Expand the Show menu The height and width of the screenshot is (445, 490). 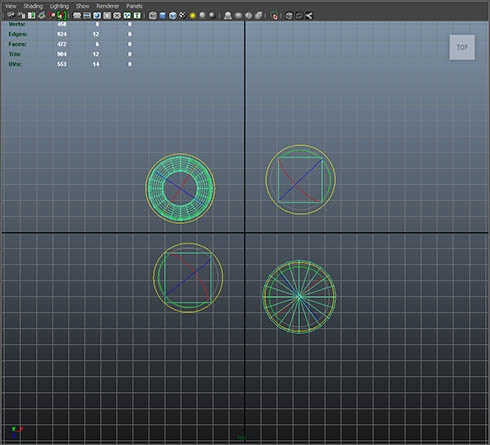(x=82, y=6)
